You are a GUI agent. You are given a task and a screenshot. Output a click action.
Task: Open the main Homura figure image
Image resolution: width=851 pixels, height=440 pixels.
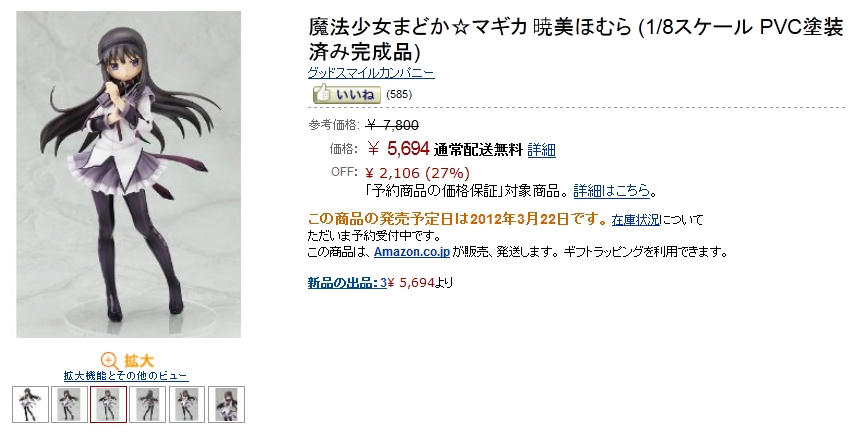(x=129, y=174)
